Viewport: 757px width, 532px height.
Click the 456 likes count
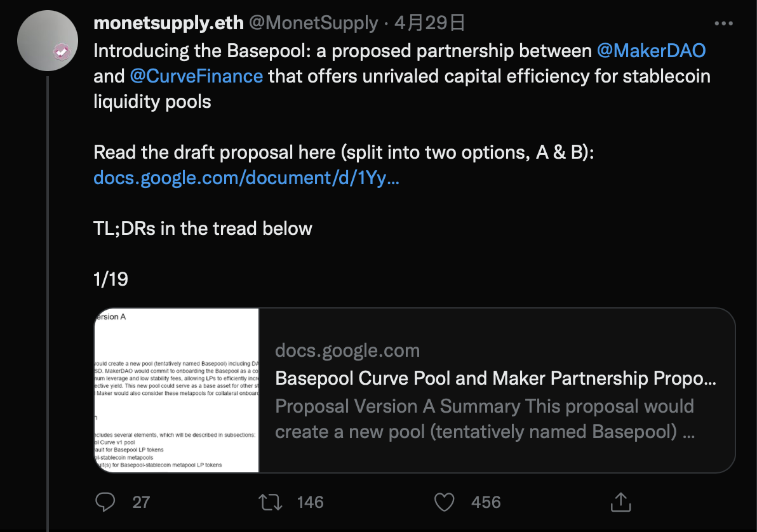pyautogui.click(x=486, y=502)
